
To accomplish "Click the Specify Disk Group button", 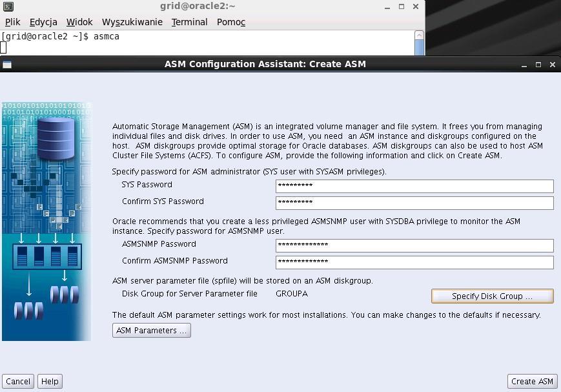I will coord(493,296).
